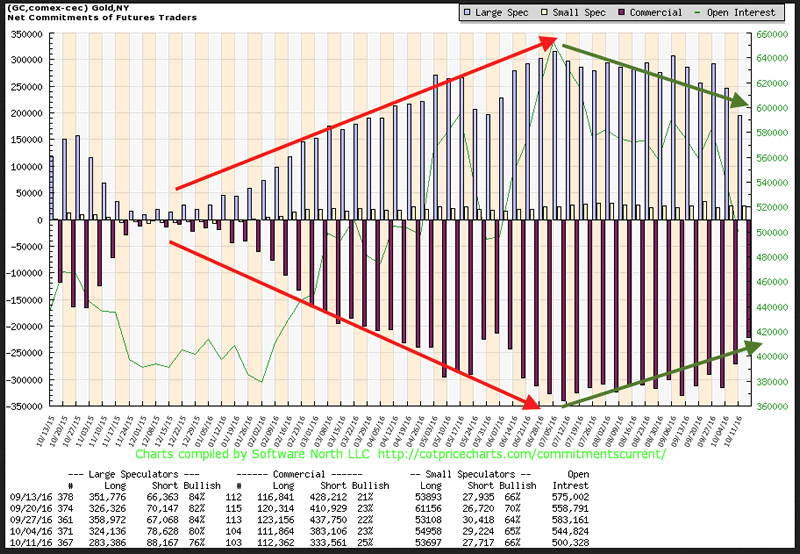Click the 350000 left axis label
Screen dimensions: 800x554
click(x=27, y=33)
